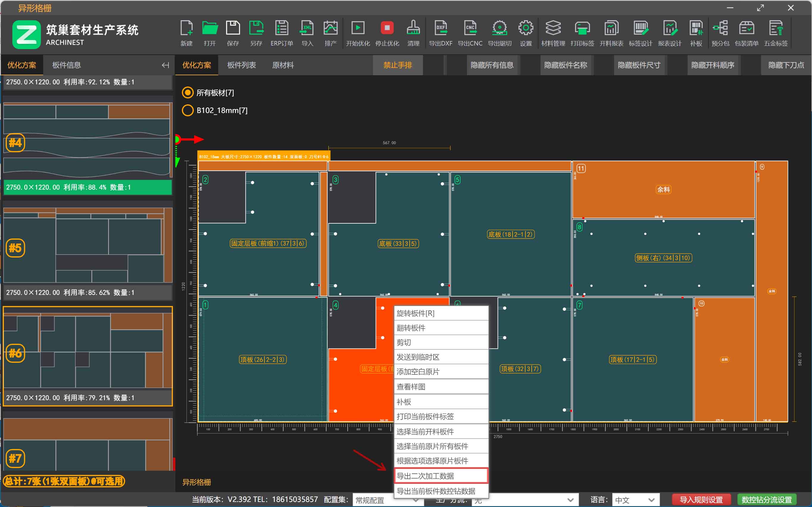Select layout thumbnail #5

tap(87, 245)
